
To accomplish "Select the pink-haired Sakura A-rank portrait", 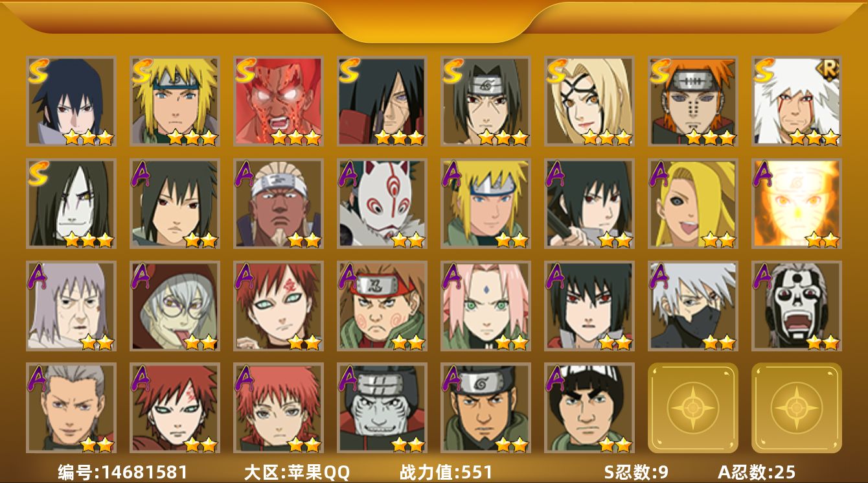I will (x=485, y=305).
